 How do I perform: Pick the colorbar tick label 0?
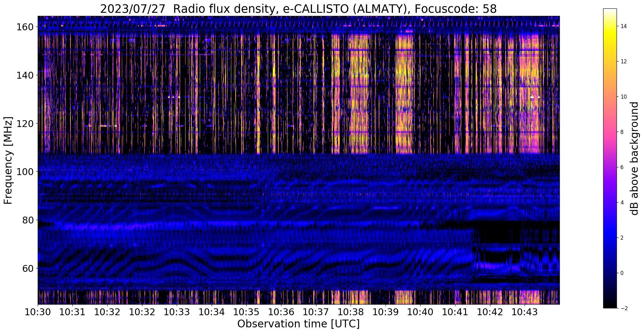click(x=622, y=273)
